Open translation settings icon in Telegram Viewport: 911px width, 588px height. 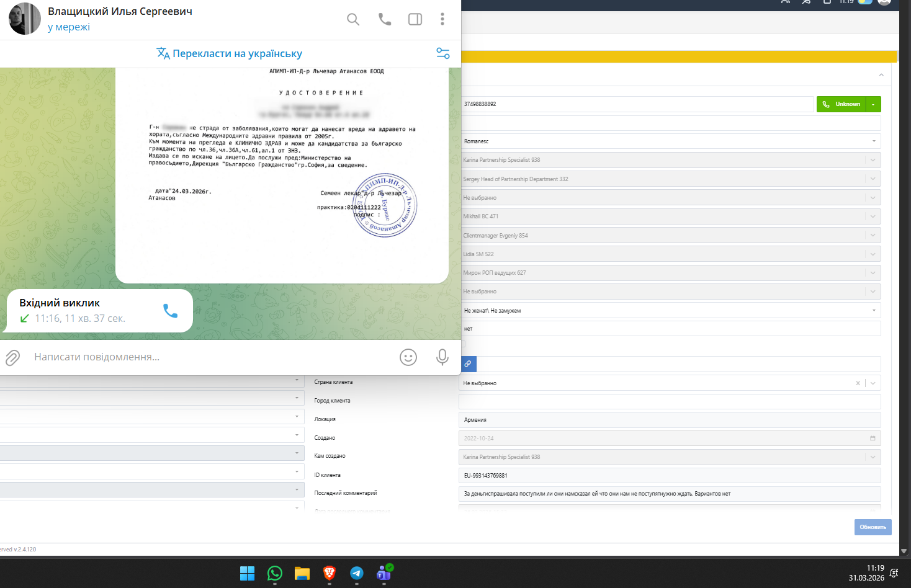point(443,53)
